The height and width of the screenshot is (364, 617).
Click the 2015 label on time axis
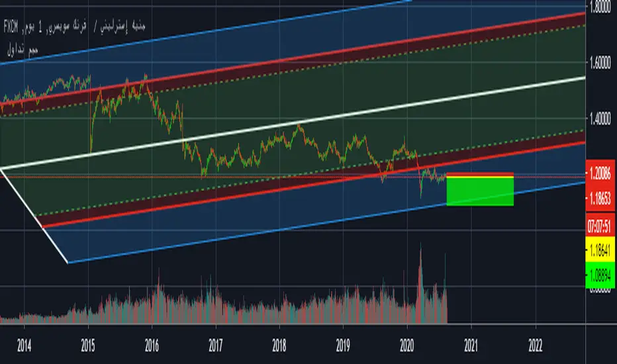tap(88, 345)
